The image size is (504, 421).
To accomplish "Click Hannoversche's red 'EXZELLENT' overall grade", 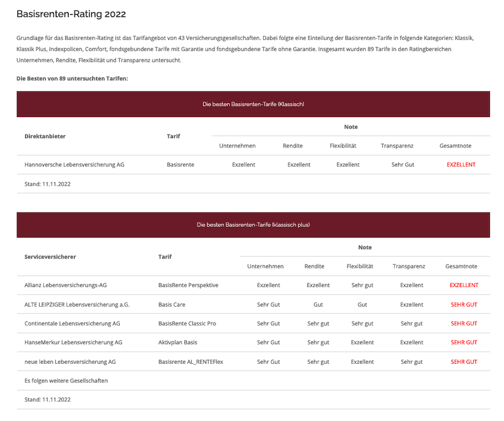I will 461,165.
